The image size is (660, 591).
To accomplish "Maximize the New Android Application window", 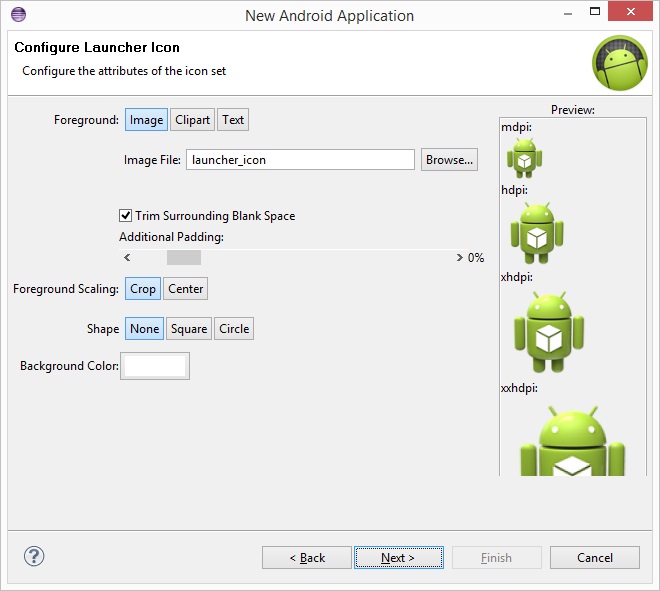I will pos(595,11).
